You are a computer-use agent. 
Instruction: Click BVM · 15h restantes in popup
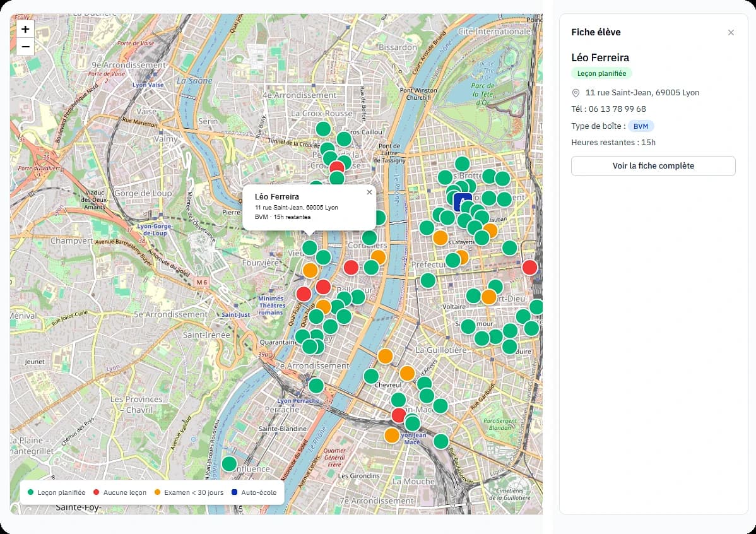pos(283,217)
